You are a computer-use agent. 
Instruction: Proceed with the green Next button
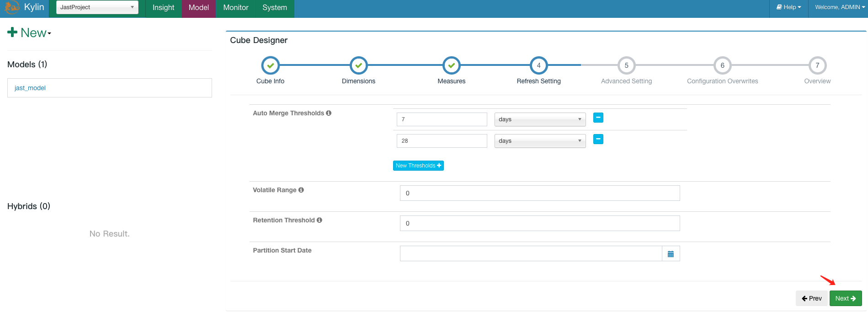pyautogui.click(x=846, y=298)
